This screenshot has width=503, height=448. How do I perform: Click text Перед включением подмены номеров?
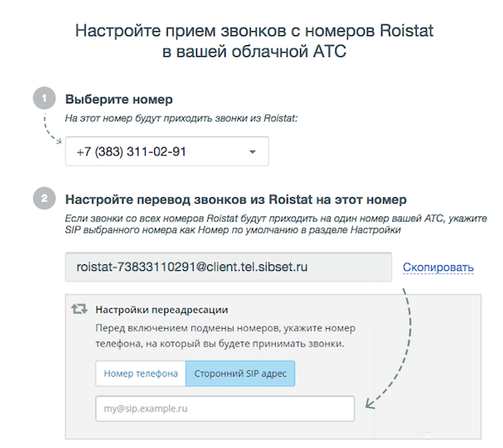pos(226,336)
